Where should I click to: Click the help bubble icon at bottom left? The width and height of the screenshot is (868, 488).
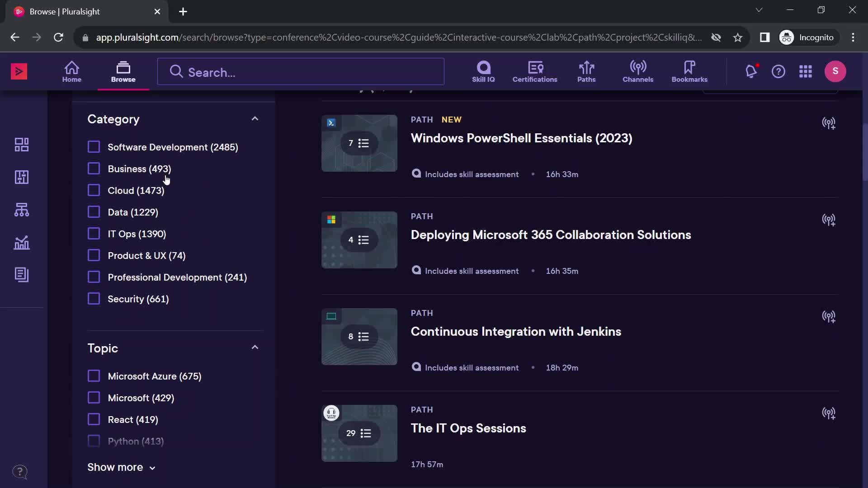(20, 472)
